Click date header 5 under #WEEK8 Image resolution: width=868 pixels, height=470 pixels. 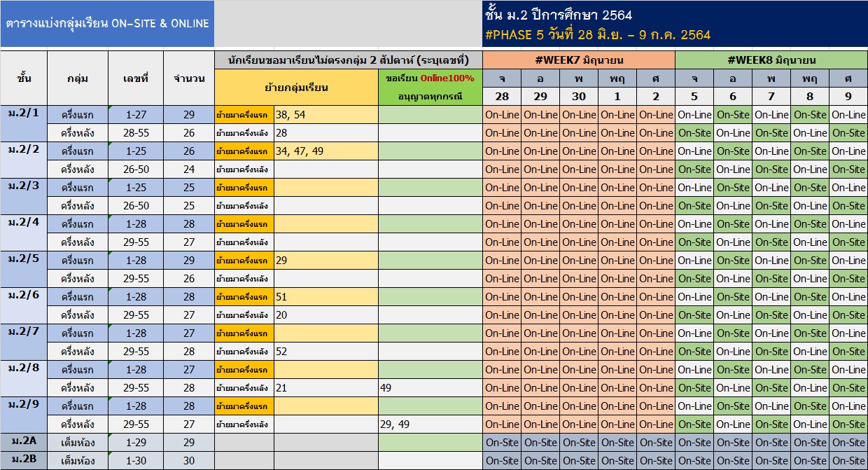[694, 97]
